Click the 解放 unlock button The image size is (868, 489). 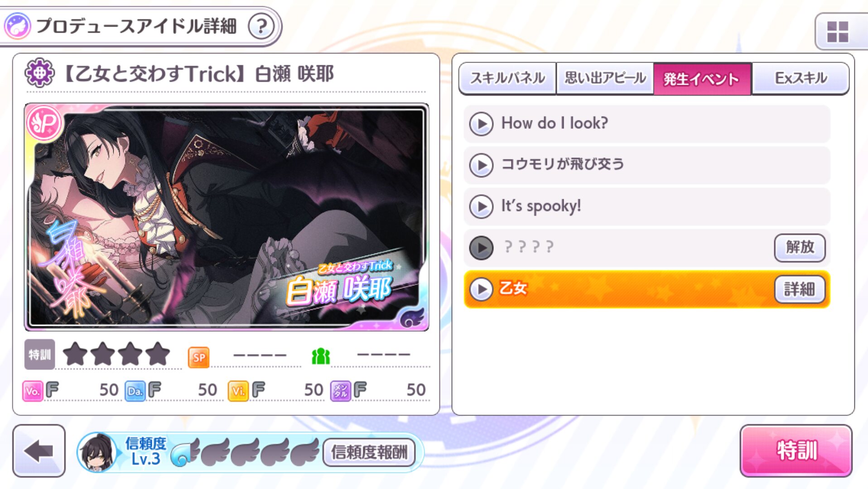pyautogui.click(x=800, y=248)
